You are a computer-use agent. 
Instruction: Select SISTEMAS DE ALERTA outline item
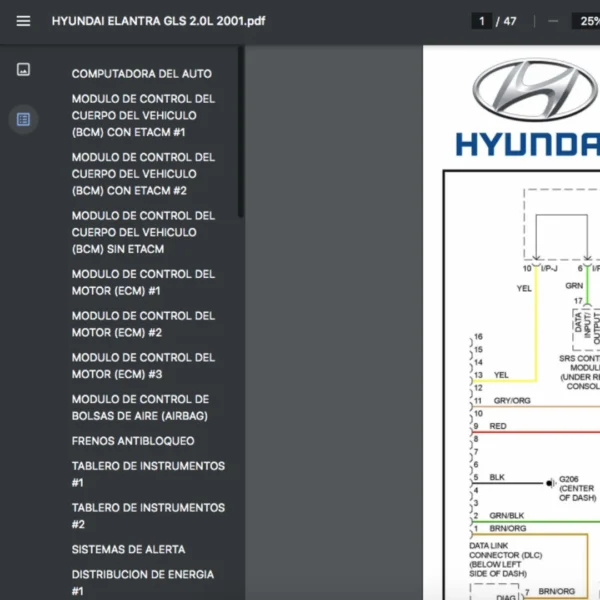tap(129, 549)
